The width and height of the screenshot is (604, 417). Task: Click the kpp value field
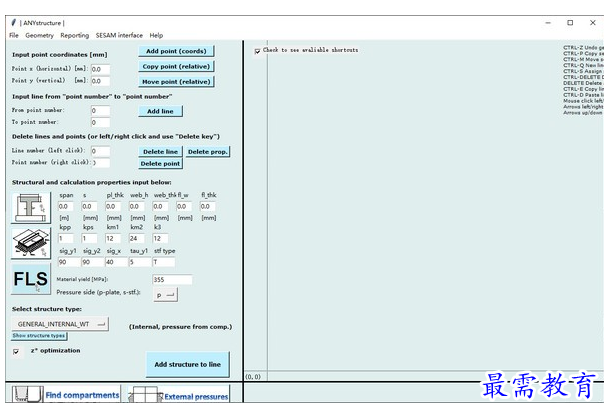(x=65, y=239)
